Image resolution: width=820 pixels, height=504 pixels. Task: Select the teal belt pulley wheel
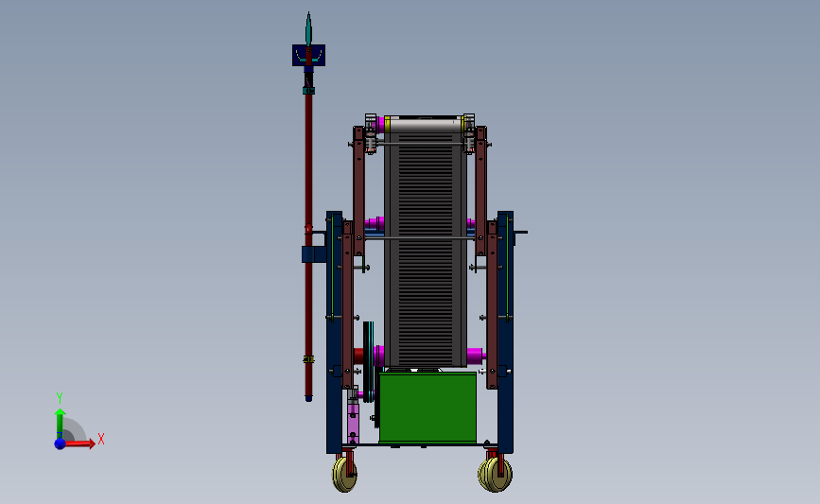click(x=369, y=362)
